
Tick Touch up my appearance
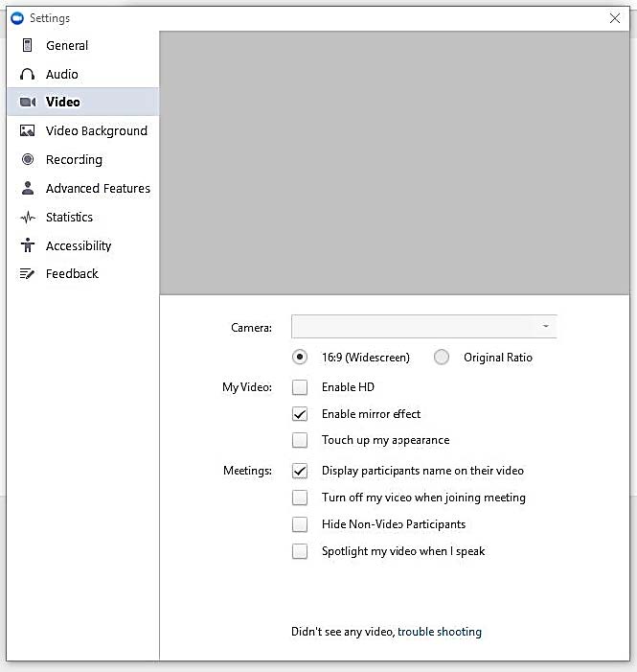[301, 440]
